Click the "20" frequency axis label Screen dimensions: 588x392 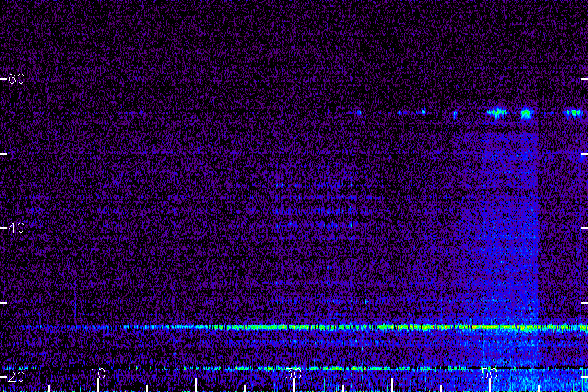tap(16, 376)
